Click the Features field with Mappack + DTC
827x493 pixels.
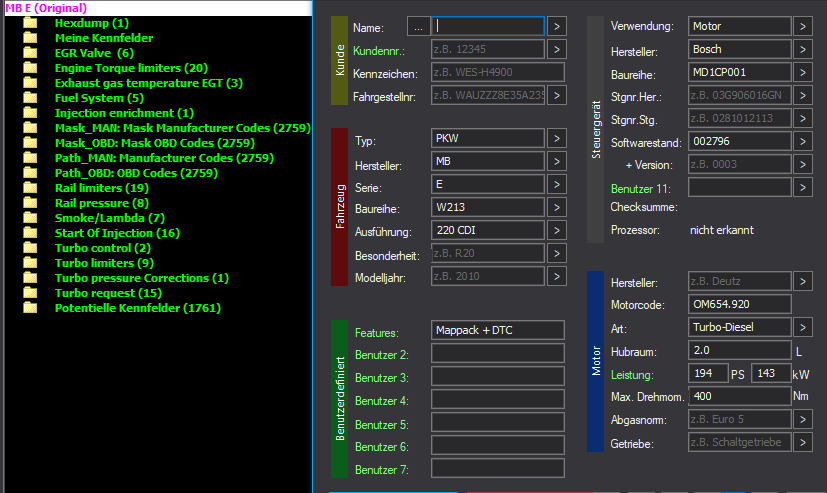(x=498, y=330)
